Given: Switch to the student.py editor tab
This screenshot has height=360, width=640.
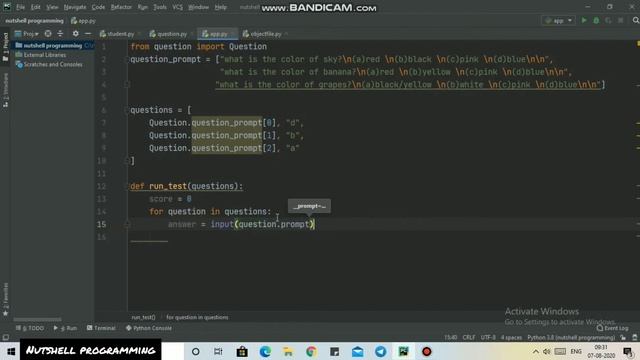Looking at the screenshot, I should click(120, 34).
